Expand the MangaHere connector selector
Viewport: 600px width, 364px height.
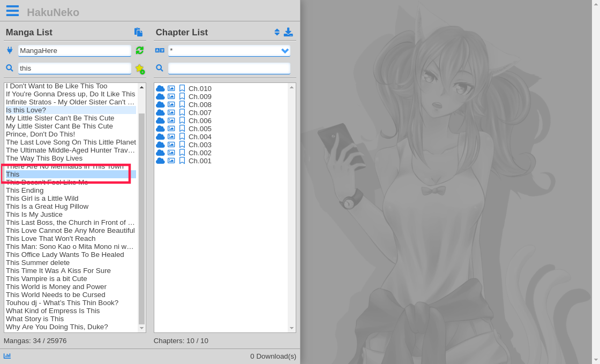[74, 50]
